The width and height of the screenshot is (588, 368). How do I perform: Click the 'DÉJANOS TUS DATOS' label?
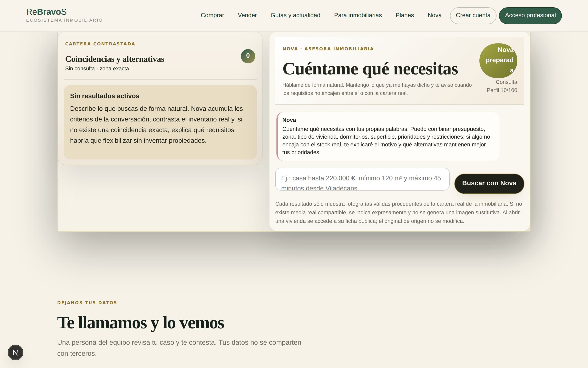pyautogui.click(x=87, y=303)
